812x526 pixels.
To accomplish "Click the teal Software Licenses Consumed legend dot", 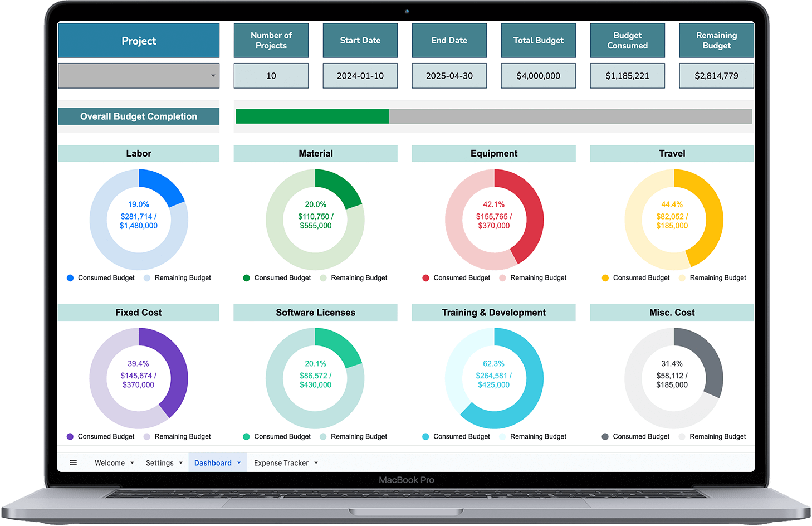I will coord(246,437).
